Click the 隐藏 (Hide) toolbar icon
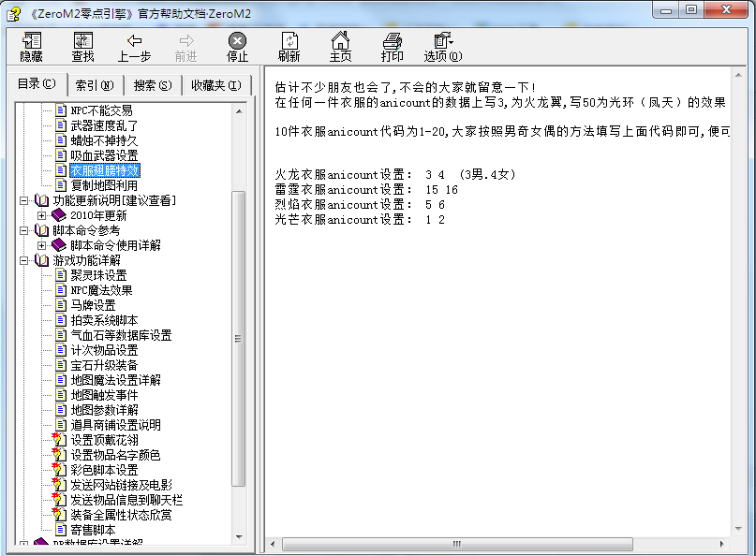Viewport: 756px width, 556px height. click(32, 41)
